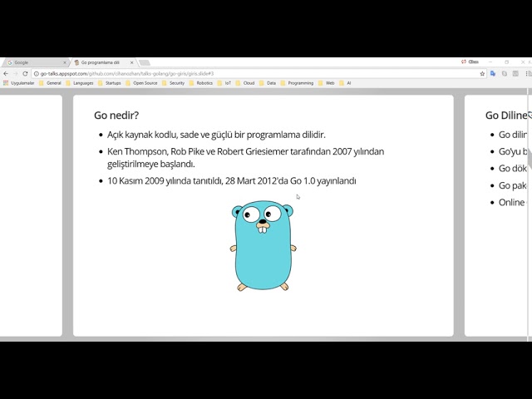Switch to the Google tab
This screenshot has width=532, height=399.
point(34,62)
